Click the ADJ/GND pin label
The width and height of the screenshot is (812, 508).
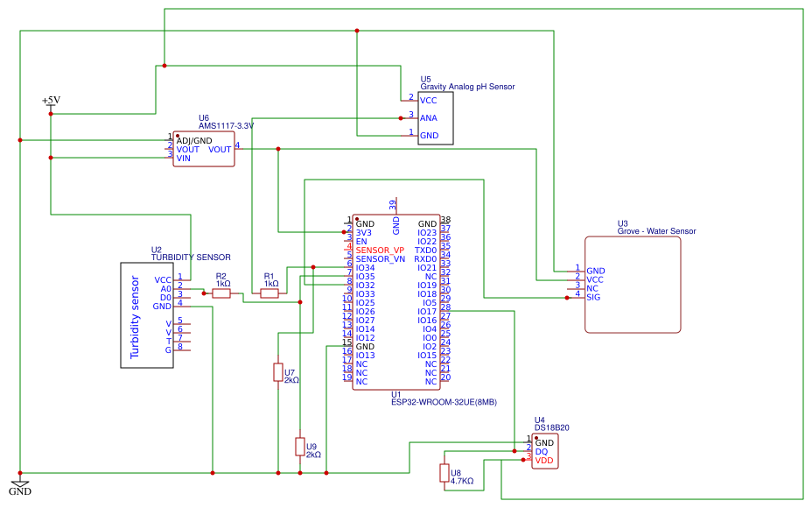(194, 141)
